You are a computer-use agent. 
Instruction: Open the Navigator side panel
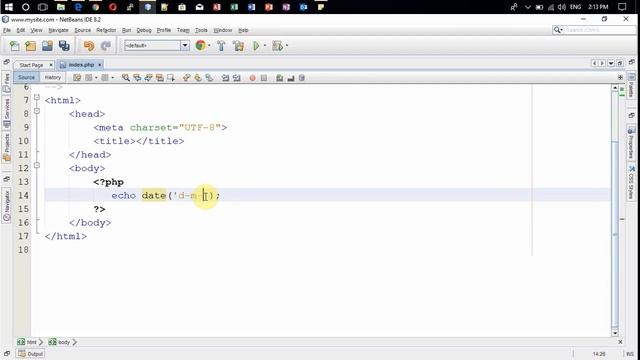click(7, 206)
